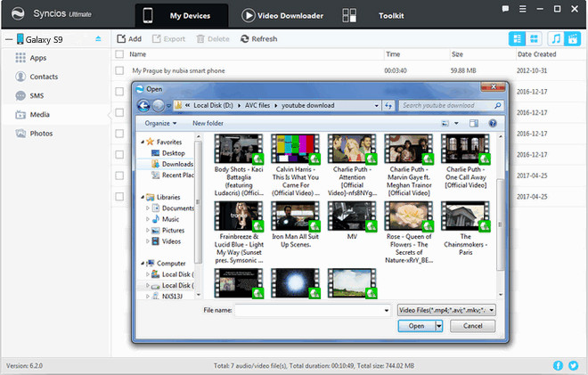
Task: Tick the select-all checkbox beside Name
Action: pos(119,54)
